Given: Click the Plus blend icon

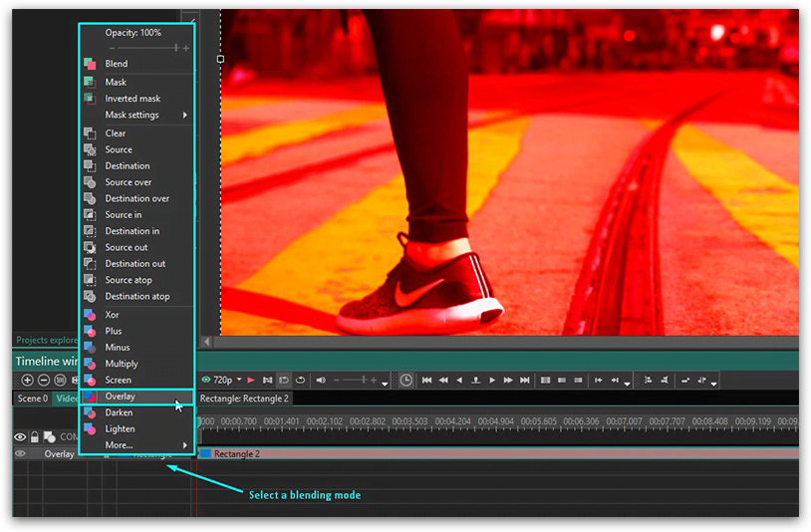Looking at the screenshot, I should click(x=90, y=331).
